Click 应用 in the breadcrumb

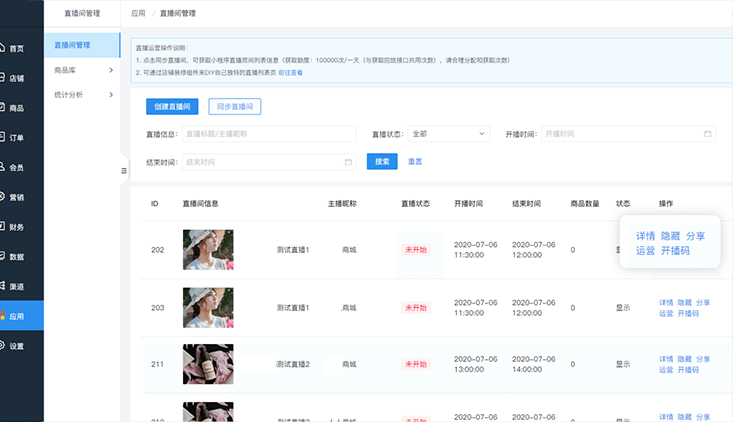pos(138,14)
